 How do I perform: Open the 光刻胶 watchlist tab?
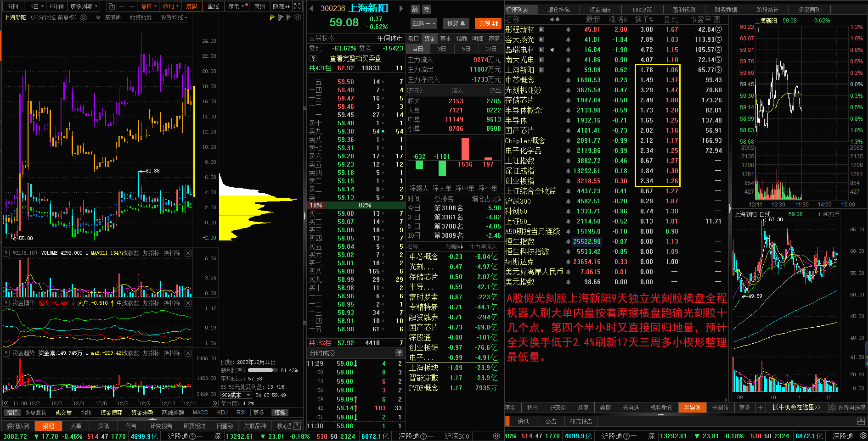coord(720,408)
